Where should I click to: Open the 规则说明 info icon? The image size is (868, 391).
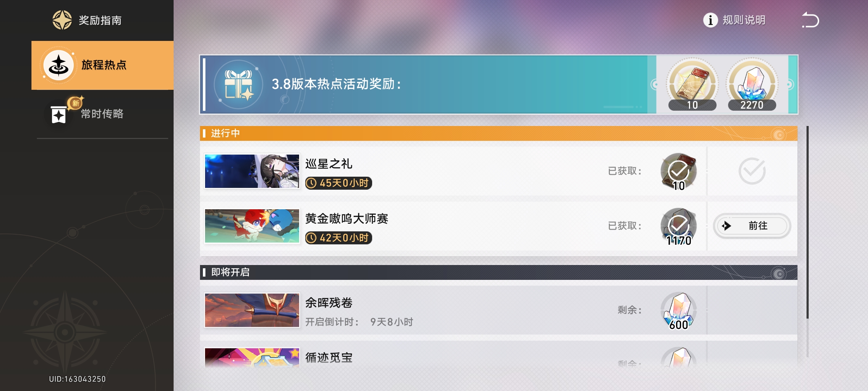pyautogui.click(x=710, y=20)
